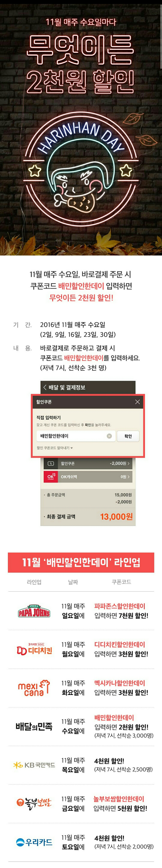Open the OK캐쉬백 0원 row
162x868 pixels.
(88, 476)
